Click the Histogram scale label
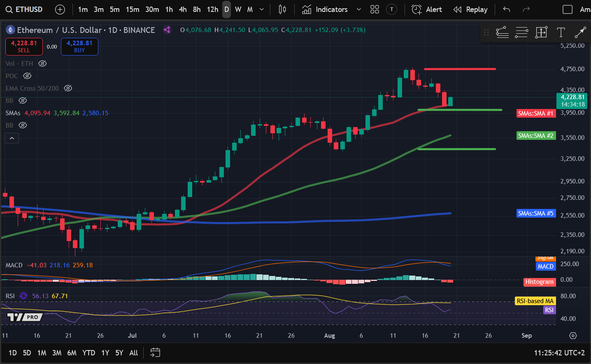The width and height of the screenshot is (591, 364). pos(540,282)
